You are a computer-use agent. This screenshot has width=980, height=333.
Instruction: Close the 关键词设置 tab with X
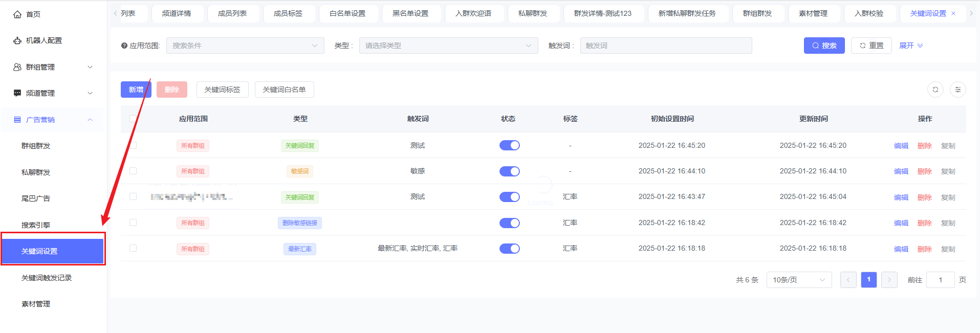953,13
